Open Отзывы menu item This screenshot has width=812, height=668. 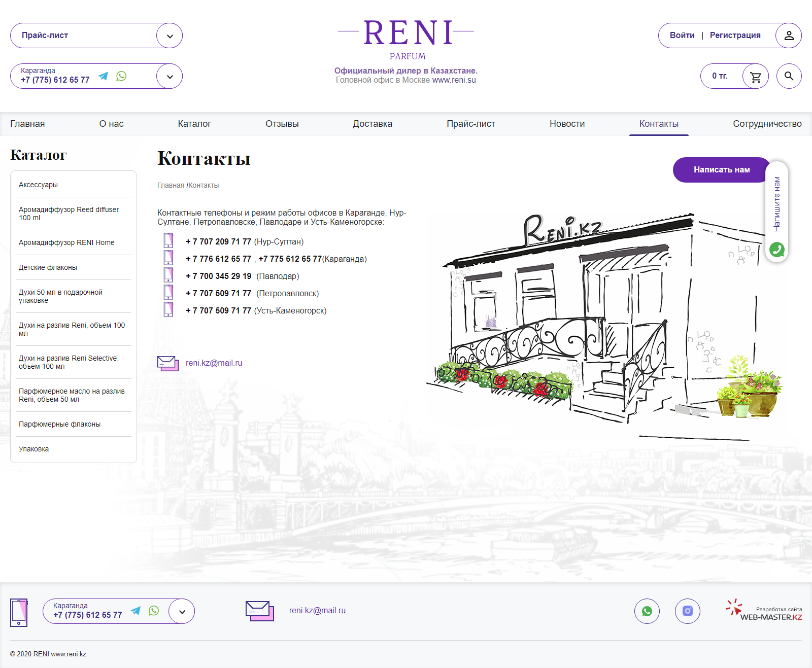pos(282,124)
